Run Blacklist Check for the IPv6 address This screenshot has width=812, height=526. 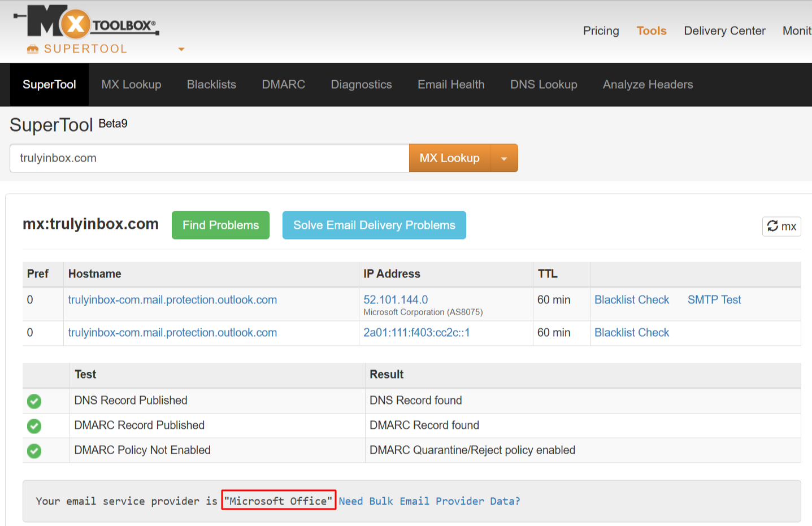(x=632, y=333)
